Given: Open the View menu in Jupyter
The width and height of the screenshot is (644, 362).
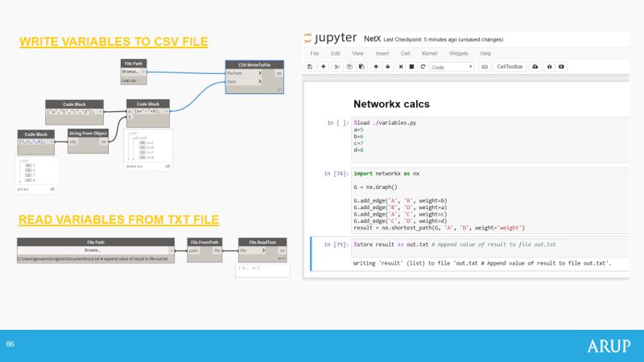Looking at the screenshot, I should coord(357,53).
